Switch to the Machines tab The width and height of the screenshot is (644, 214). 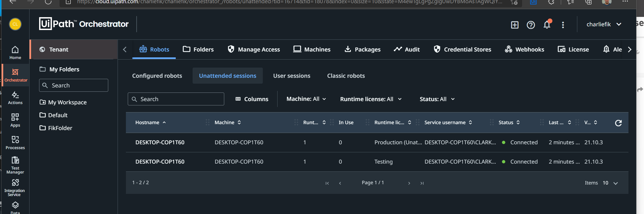[312, 49]
